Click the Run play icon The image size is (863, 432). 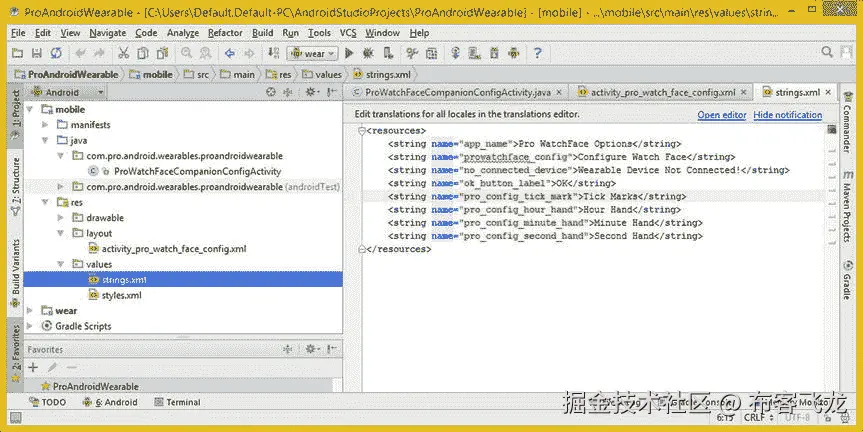[x=349, y=53]
